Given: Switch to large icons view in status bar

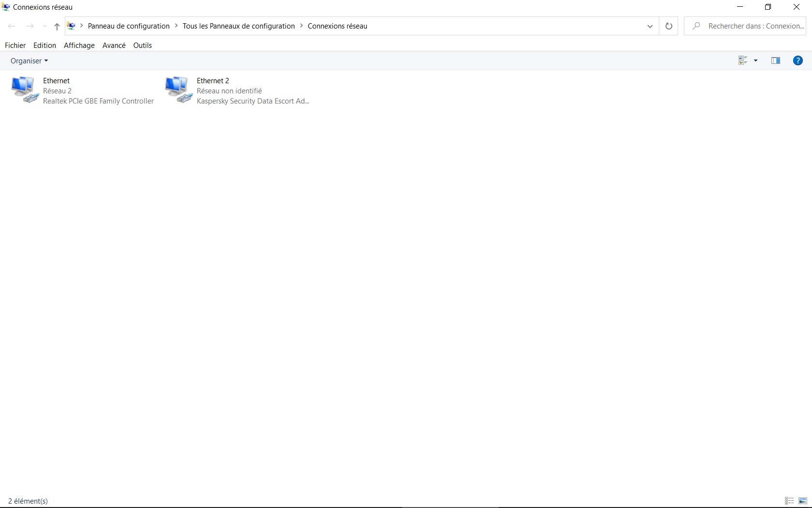Looking at the screenshot, I should [x=803, y=501].
